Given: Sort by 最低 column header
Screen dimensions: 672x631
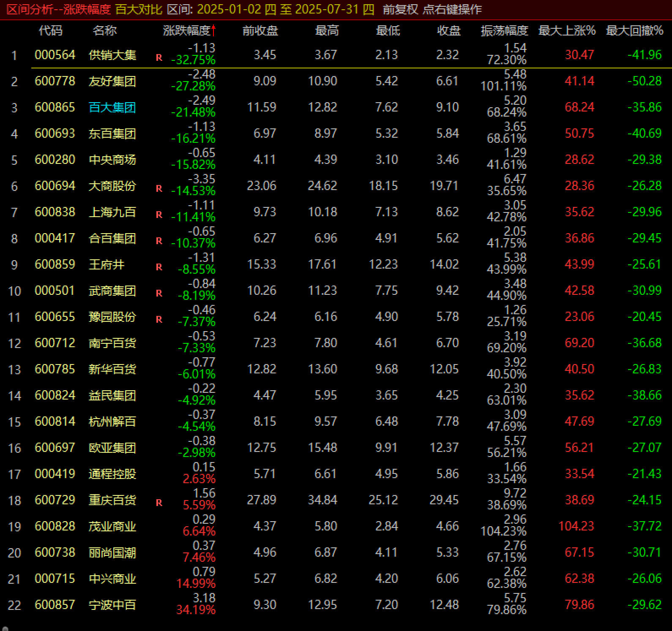Looking at the screenshot, I should click(x=388, y=30).
